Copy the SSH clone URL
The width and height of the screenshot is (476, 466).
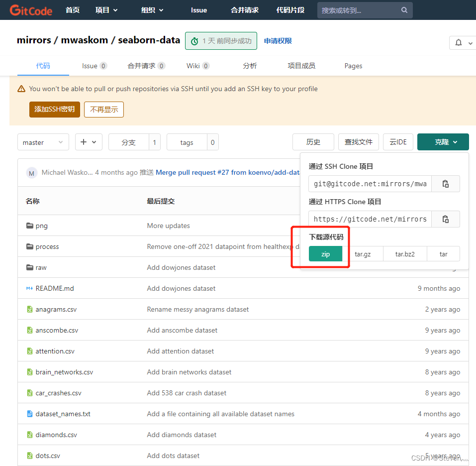tap(445, 184)
